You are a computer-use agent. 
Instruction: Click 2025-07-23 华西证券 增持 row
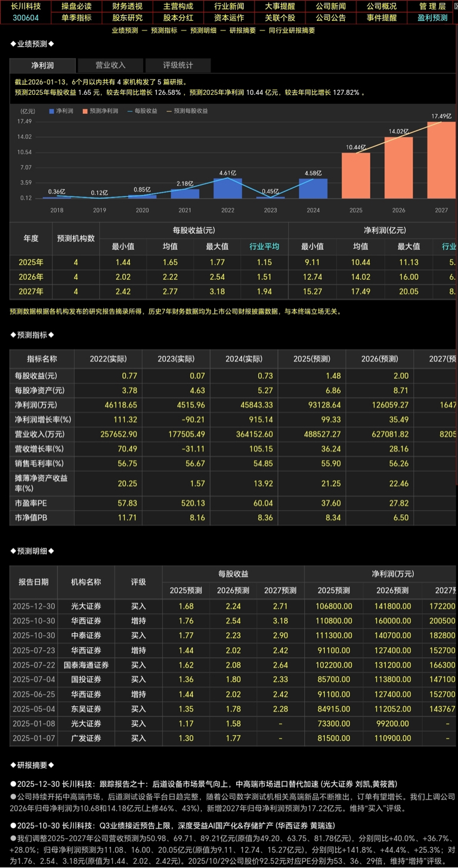coord(233,651)
